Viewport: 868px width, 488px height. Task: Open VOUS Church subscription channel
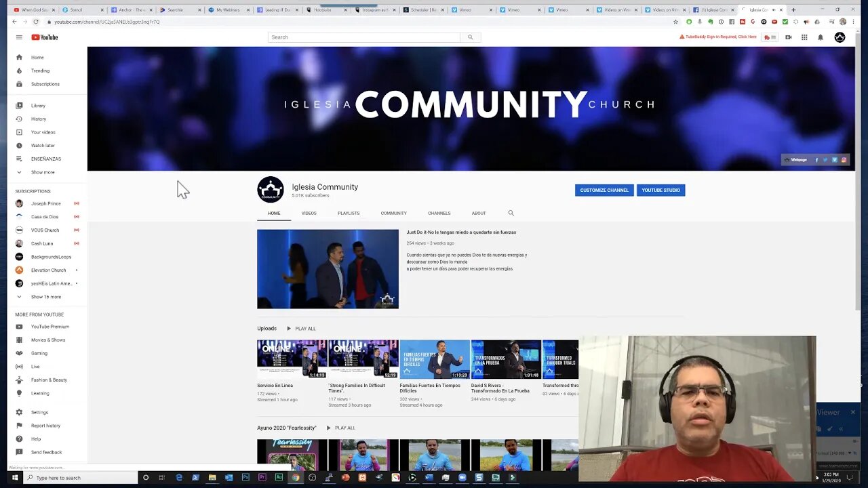46,230
